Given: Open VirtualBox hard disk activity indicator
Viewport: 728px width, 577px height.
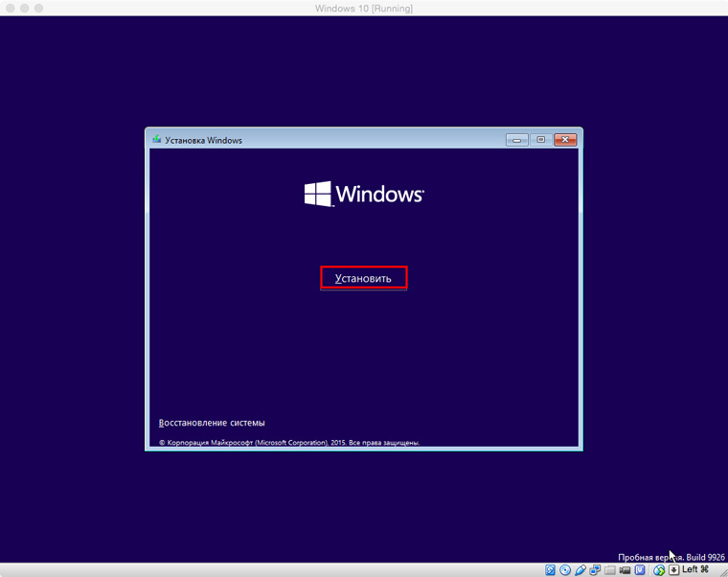Looking at the screenshot, I should tap(550, 569).
